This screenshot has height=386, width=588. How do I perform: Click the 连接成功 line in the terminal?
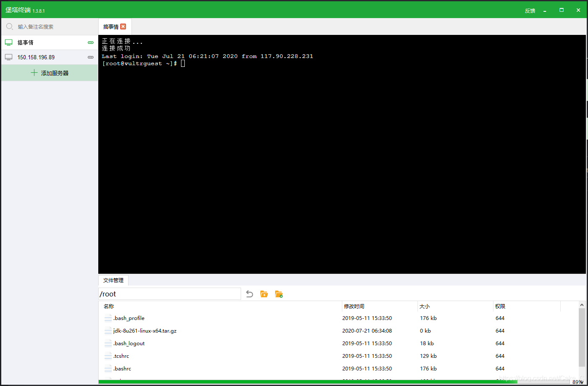(x=116, y=48)
